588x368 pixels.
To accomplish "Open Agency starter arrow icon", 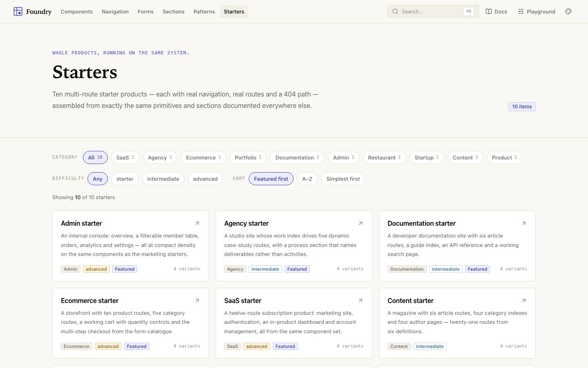I will pyautogui.click(x=361, y=223).
